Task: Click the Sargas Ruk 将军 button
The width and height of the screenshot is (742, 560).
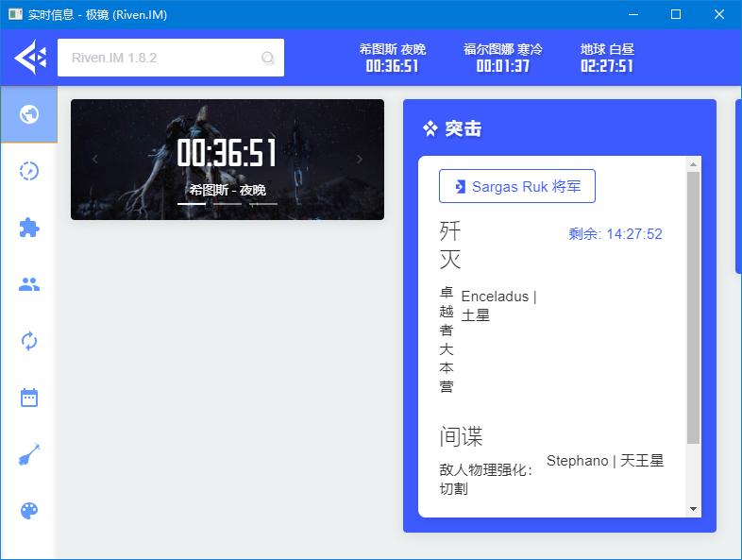Action: [516, 187]
